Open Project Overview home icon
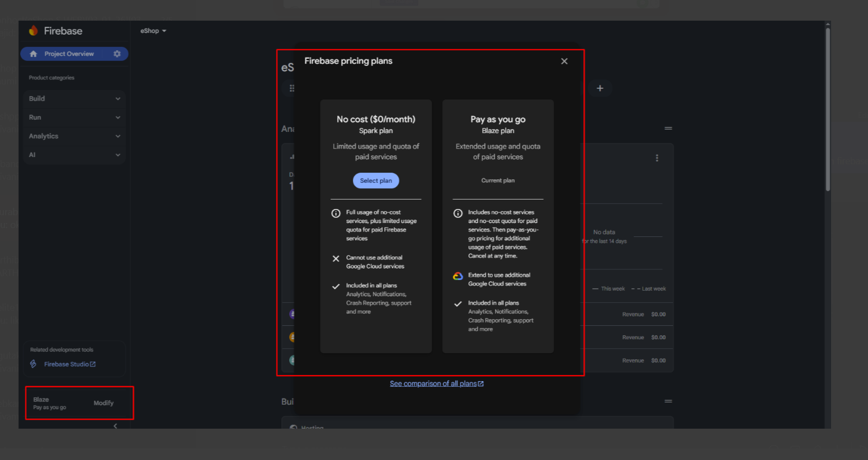The width and height of the screenshot is (868, 460). pos(33,54)
